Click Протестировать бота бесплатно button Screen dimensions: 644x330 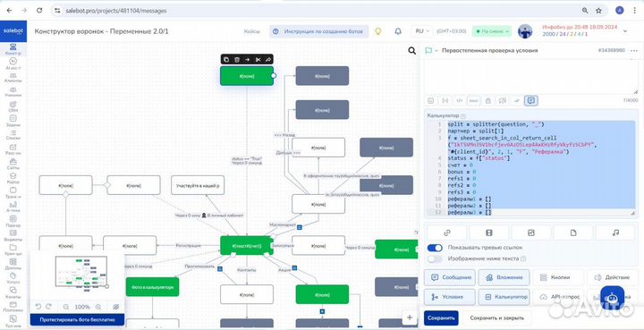click(77, 319)
